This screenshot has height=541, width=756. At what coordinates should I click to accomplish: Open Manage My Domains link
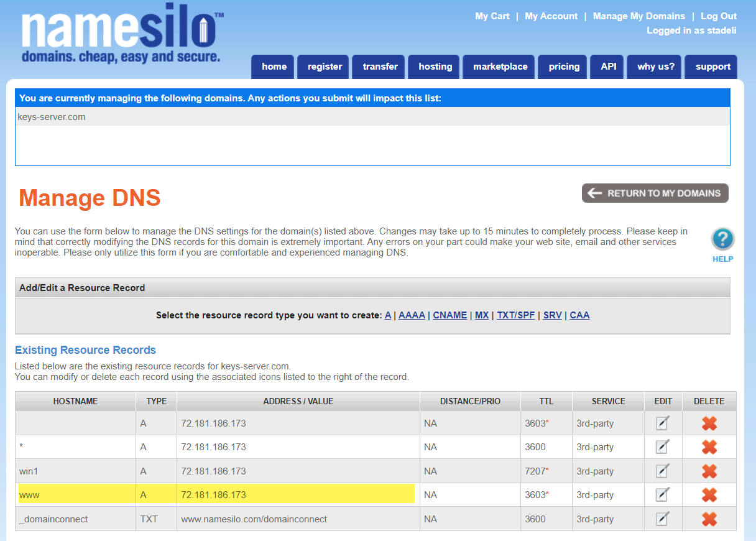tap(639, 16)
